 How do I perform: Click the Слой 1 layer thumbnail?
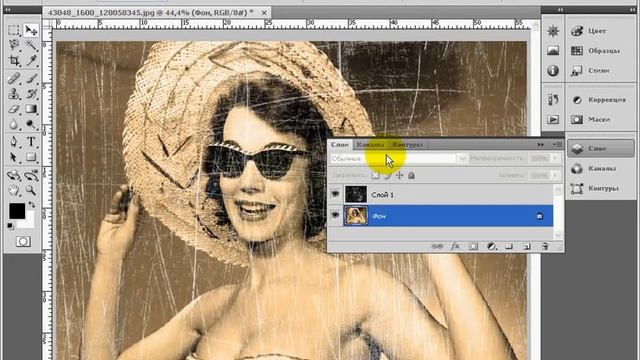tap(356, 195)
